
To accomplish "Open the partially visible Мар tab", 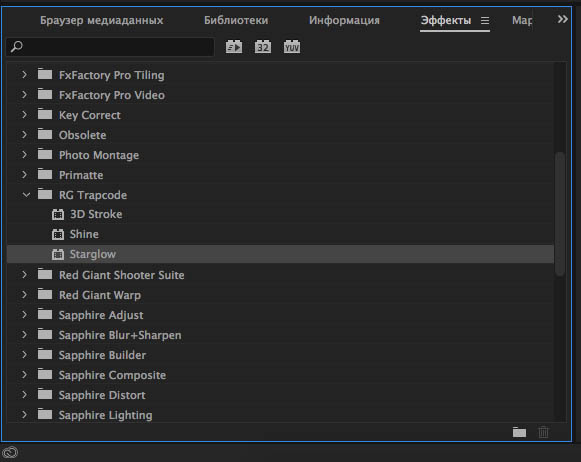I will click(x=522, y=20).
